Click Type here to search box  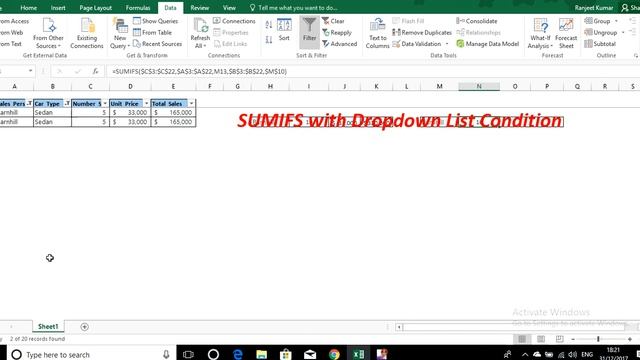coord(91,354)
